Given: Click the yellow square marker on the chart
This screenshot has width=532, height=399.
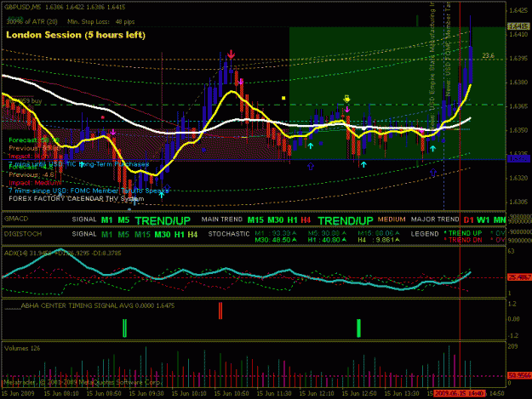Looking at the screenshot, I should click(x=283, y=98).
